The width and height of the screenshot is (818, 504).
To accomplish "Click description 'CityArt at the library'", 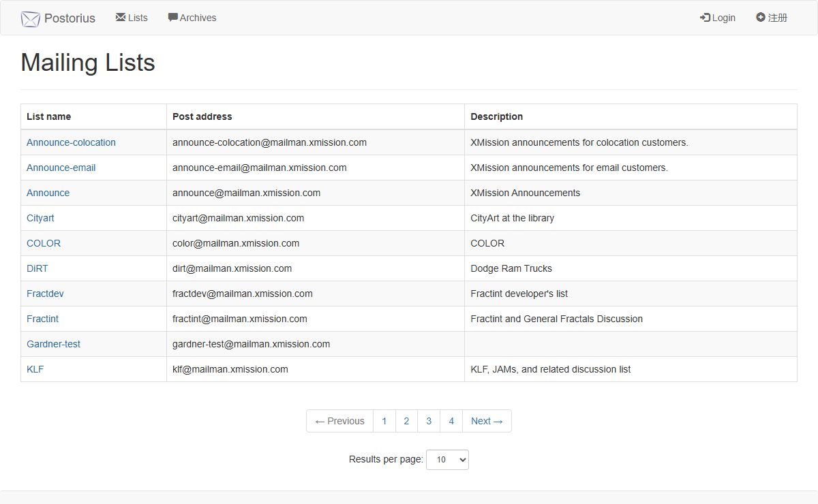I will point(512,218).
